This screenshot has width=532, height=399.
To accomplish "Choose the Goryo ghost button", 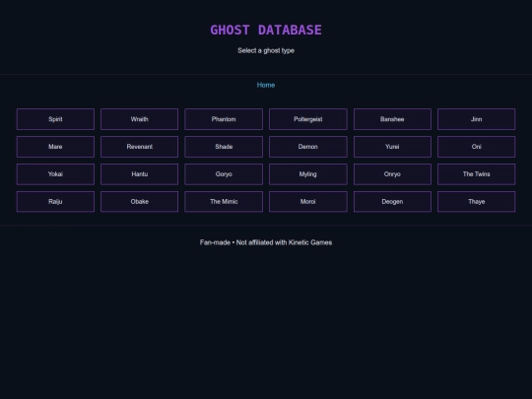I will [224, 174].
